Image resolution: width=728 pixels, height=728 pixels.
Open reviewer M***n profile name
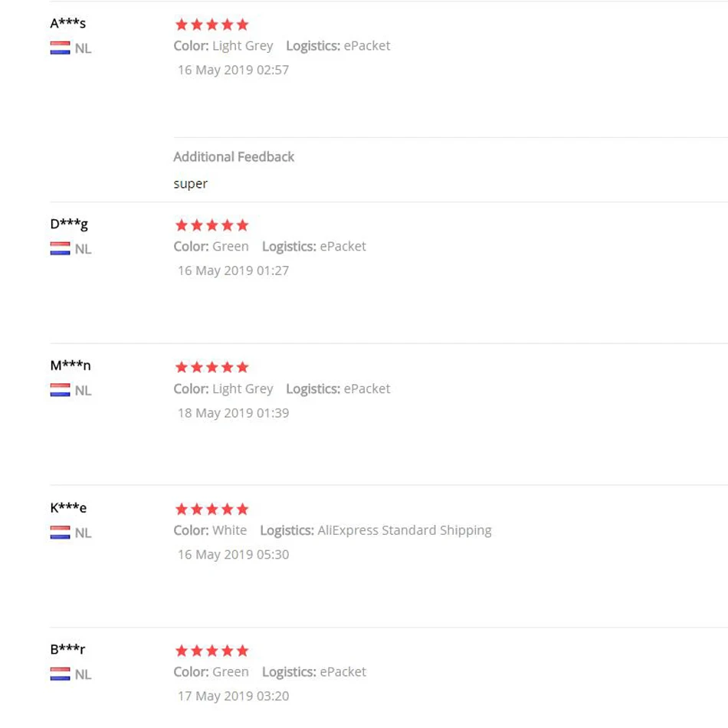click(x=70, y=366)
